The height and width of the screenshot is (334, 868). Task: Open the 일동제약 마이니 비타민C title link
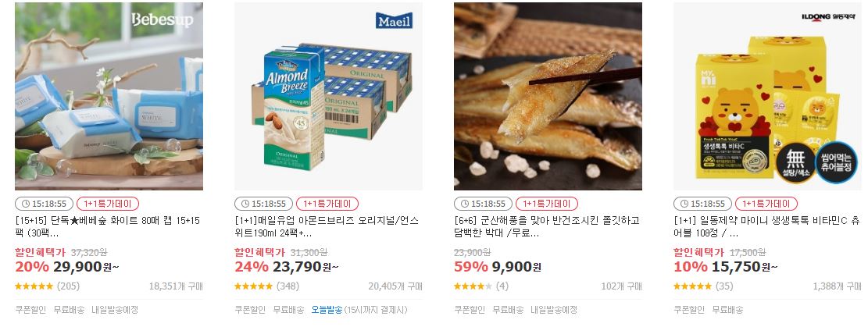(766, 227)
